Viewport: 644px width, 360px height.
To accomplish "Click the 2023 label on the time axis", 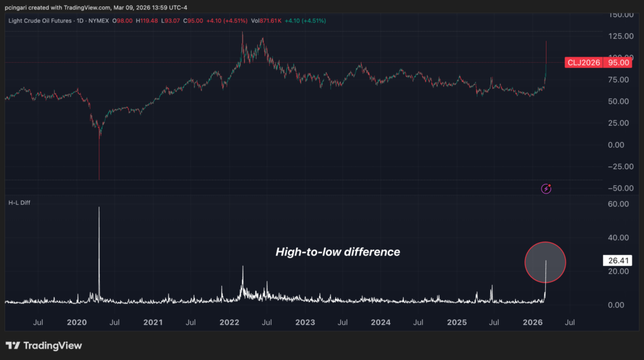I will (x=305, y=322).
